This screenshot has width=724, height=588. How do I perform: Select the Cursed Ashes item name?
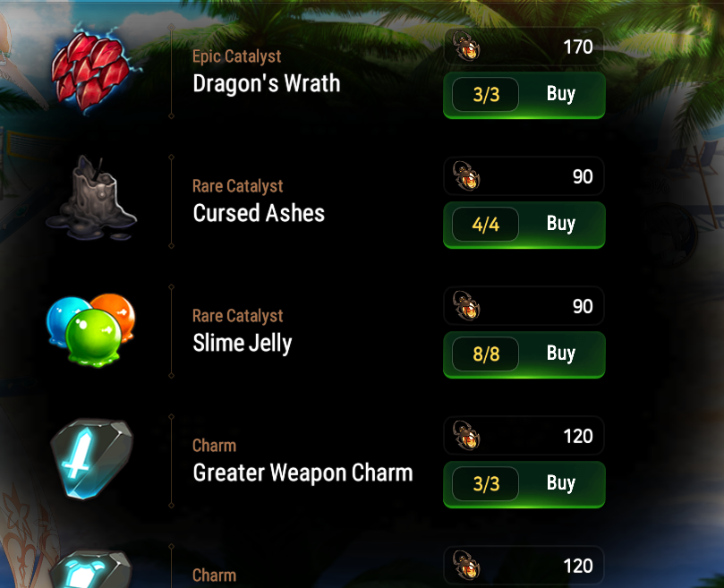[x=259, y=213]
